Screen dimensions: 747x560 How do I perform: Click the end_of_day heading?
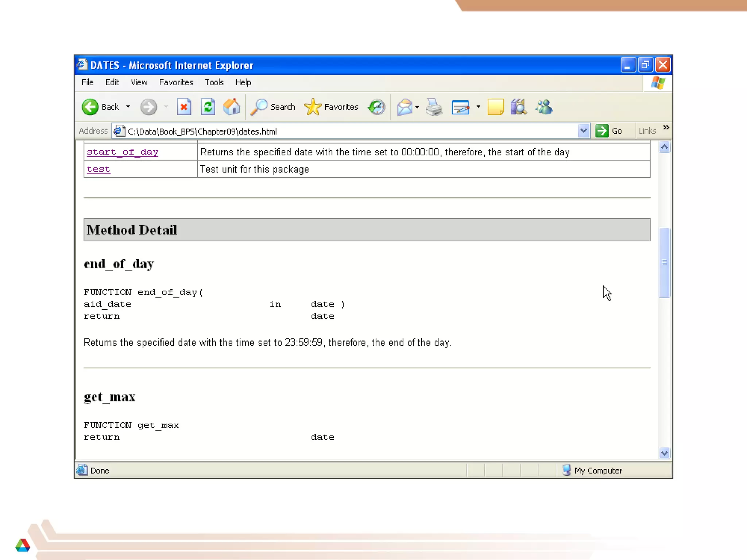(119, 264)
